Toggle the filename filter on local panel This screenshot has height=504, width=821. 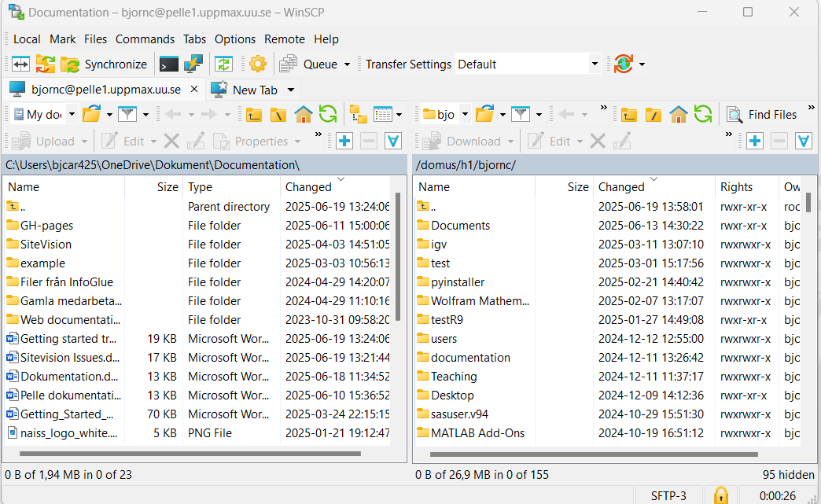click(x=126, y=114)
